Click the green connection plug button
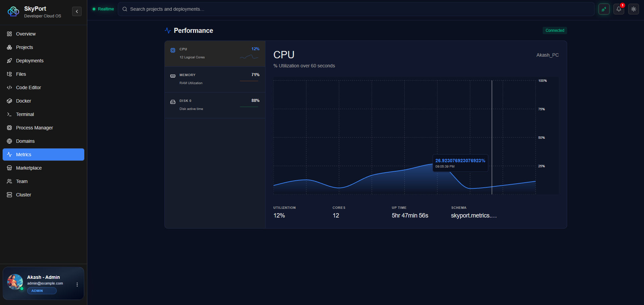Screen dimensions: 644x305 click(x=604, y=9)
